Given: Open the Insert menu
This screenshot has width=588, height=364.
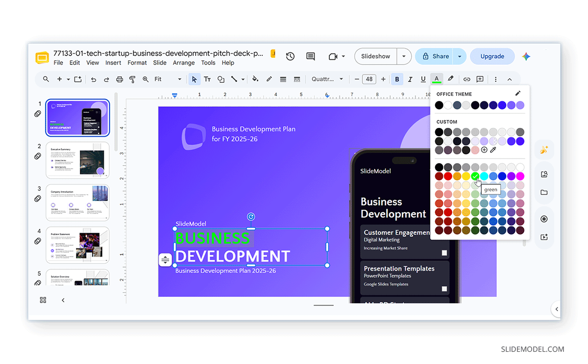Looking at the screenshot, I should pos(113,63).
